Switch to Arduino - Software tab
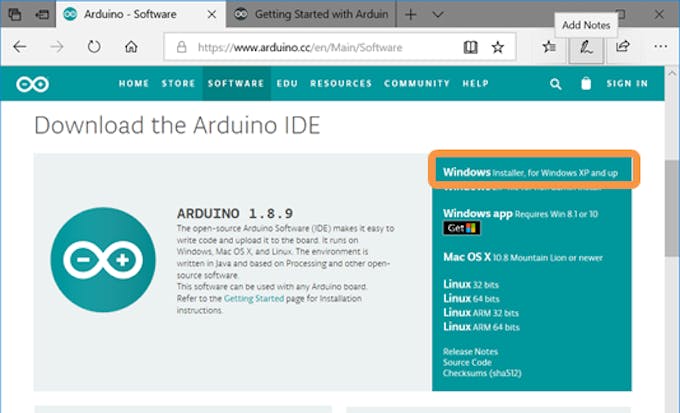 pyautogui.click(x=141, y=14)
